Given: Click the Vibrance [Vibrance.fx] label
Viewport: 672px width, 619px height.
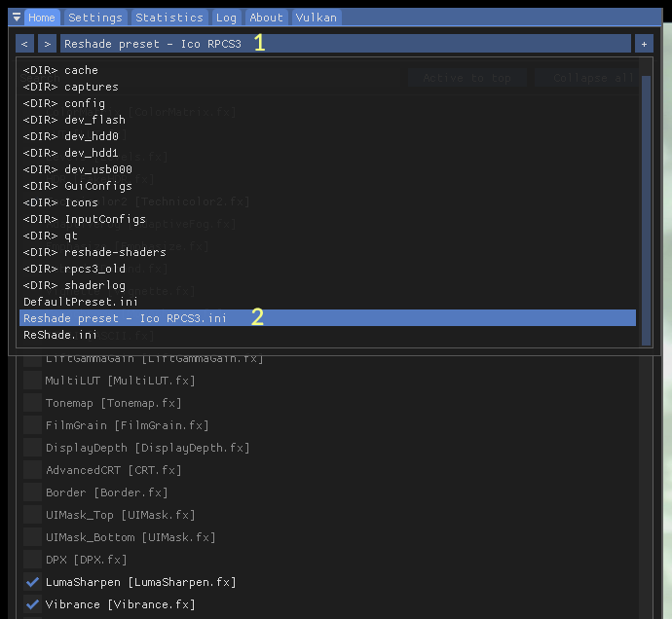Looking at the screenshot, I should pos(120,604).
